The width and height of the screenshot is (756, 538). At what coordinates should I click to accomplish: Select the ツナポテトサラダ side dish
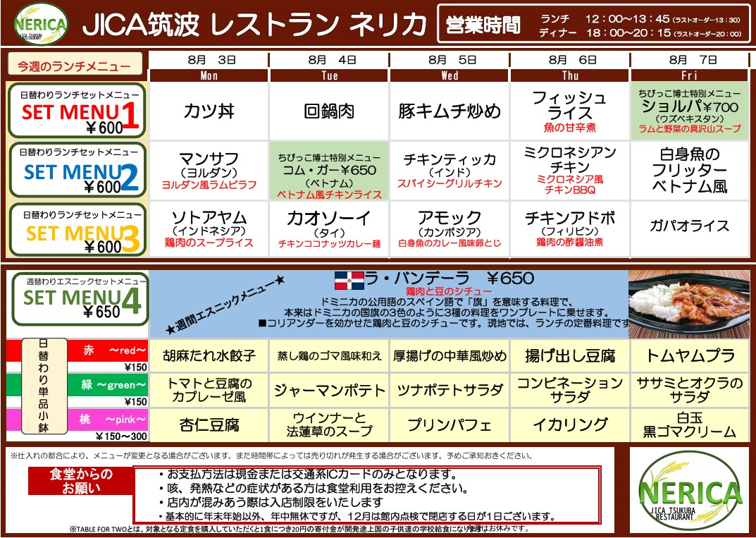click(x=450, y=390)
